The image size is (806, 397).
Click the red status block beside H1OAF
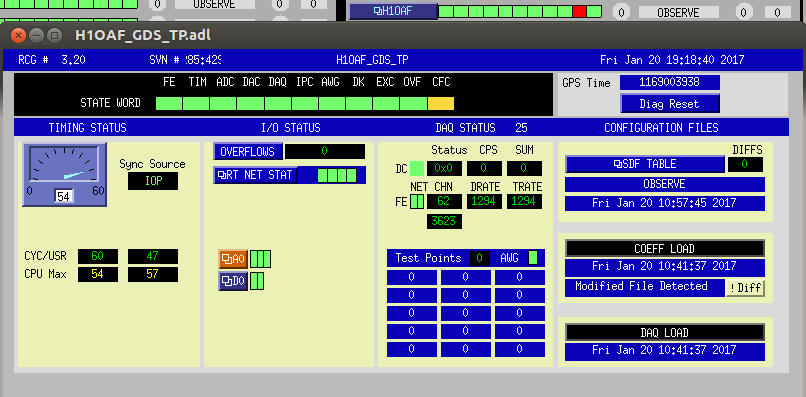(579, 11)
